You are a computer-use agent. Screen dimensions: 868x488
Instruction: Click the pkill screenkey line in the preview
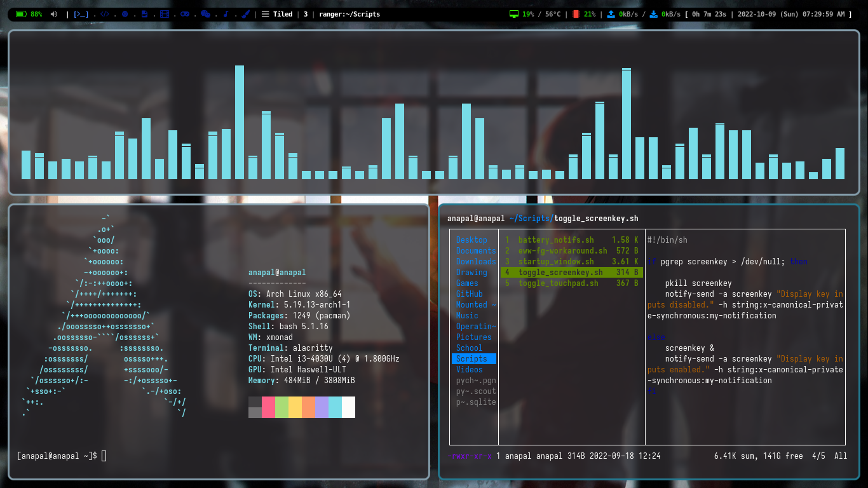click(x=698, y=283)
